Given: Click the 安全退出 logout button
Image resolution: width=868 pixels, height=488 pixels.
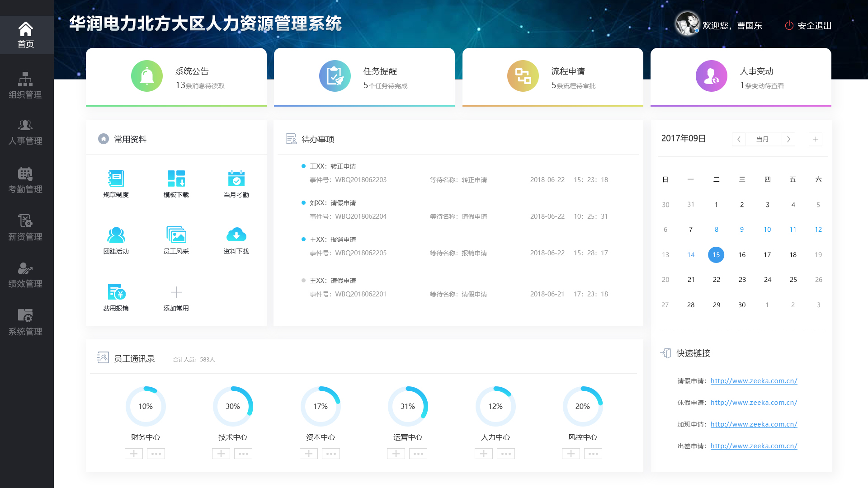Looking at the screenshot, I should (x=808, y=26).
